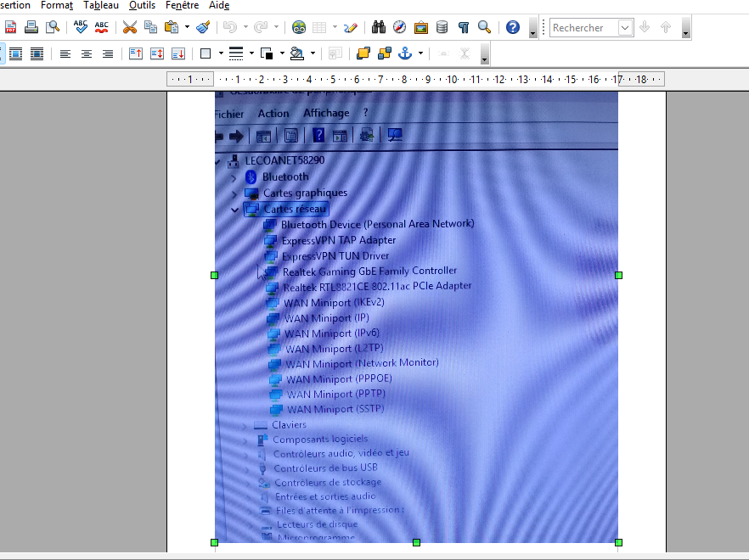This screenshot has width=749, height=560.
Task: Click the Insert Table grid icon
Action: point(319,27)
